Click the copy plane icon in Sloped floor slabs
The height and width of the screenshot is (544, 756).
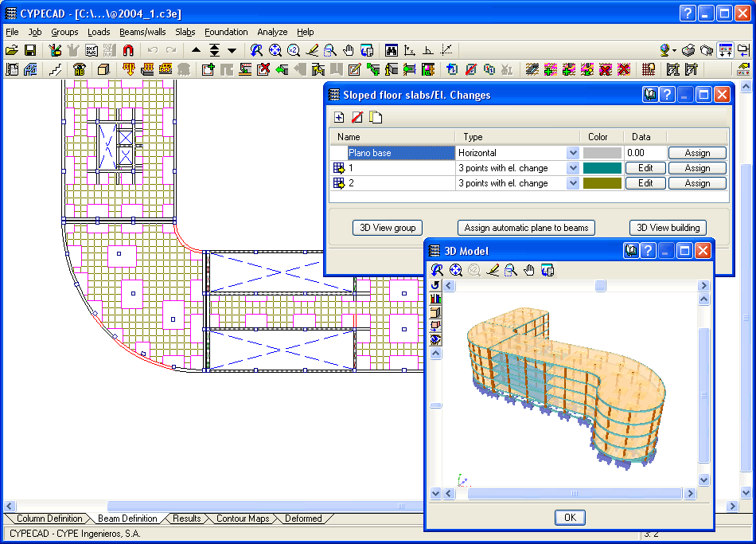tap(376, 117)
